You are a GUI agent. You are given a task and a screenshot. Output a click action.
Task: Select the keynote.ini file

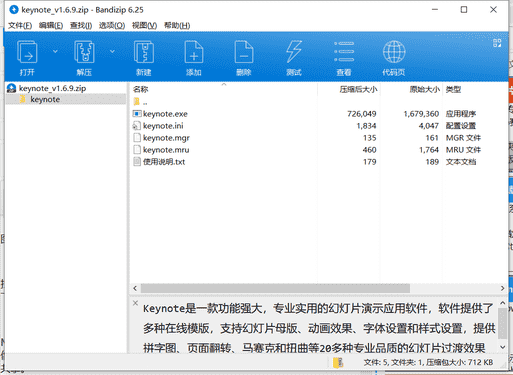(163, 126)
